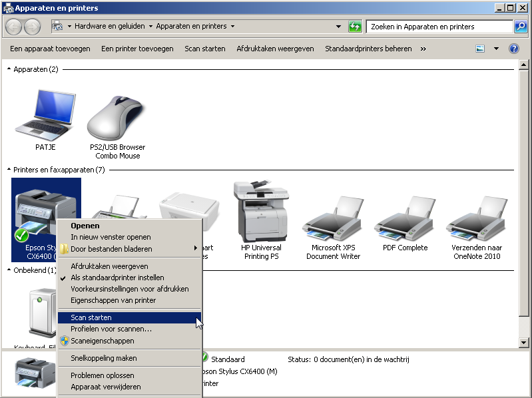The width and height of the screenshot is (532, 398).
Task: Collapse the Apparaten (2) group
Action: [x=9, y=69]
